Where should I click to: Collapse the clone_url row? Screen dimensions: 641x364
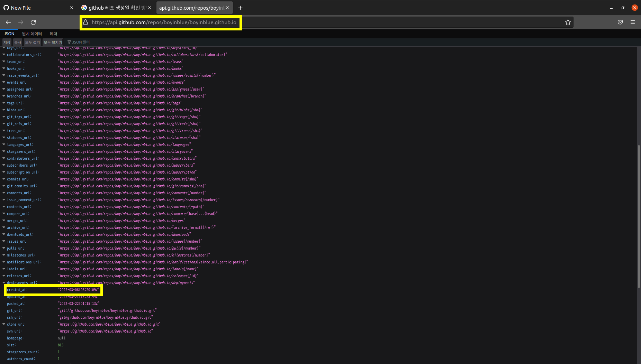(4, 324)
